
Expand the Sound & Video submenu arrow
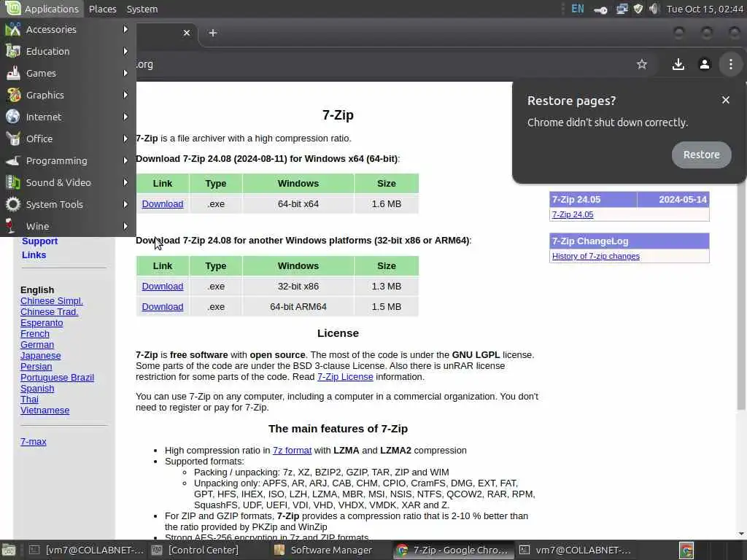coord(125,183)
